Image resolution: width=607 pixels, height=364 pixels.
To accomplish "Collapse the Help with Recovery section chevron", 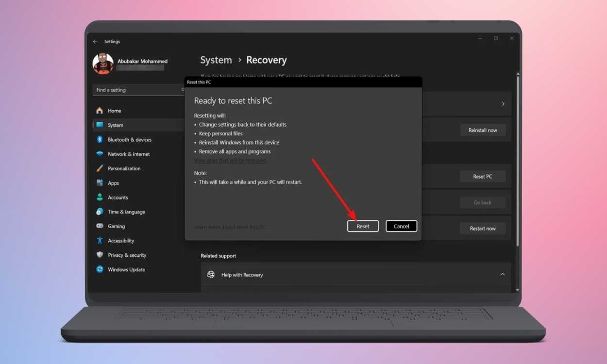I will click(503, 275).
